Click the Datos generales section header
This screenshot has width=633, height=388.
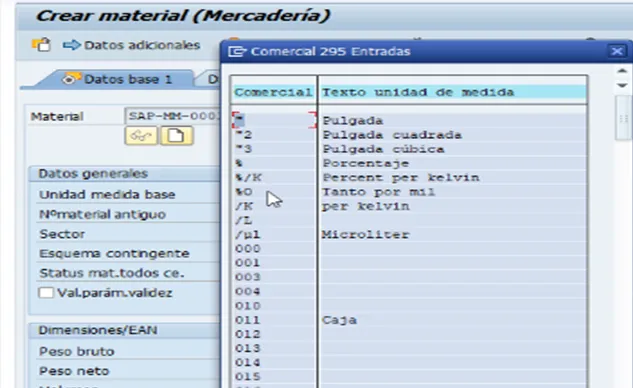(x=93, y=174)
